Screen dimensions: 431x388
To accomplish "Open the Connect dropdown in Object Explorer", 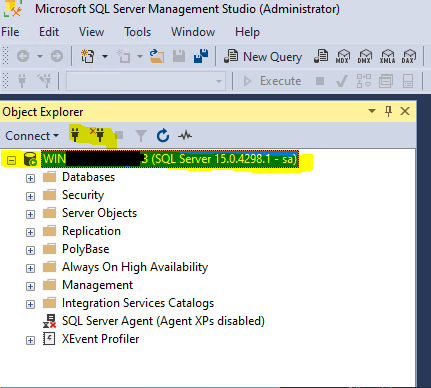I will (32, 136).
